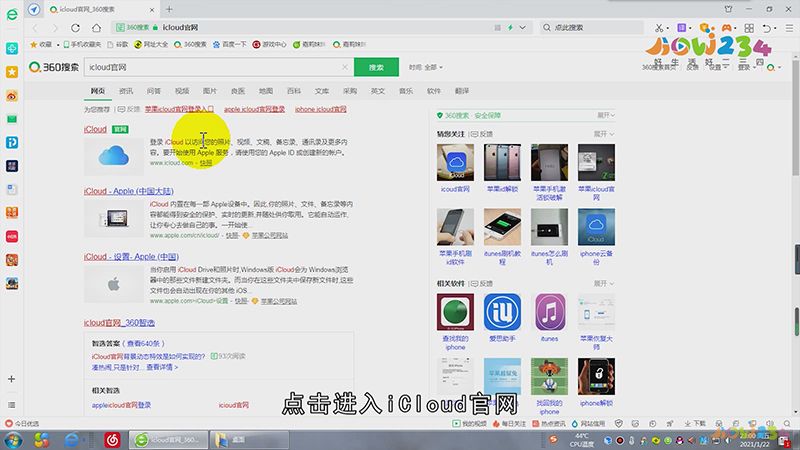800x450 pixels.
Task: Switch to the 软件 software tab
Action: click(434, 91)
